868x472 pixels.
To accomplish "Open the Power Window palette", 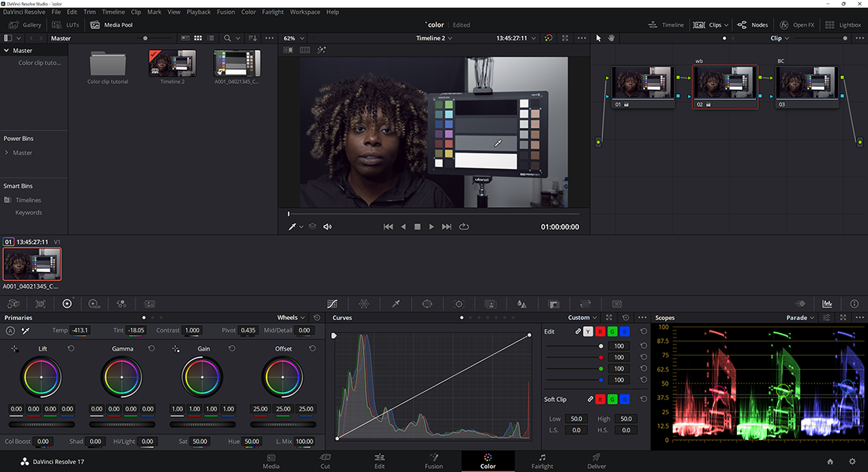I will 427,304.
